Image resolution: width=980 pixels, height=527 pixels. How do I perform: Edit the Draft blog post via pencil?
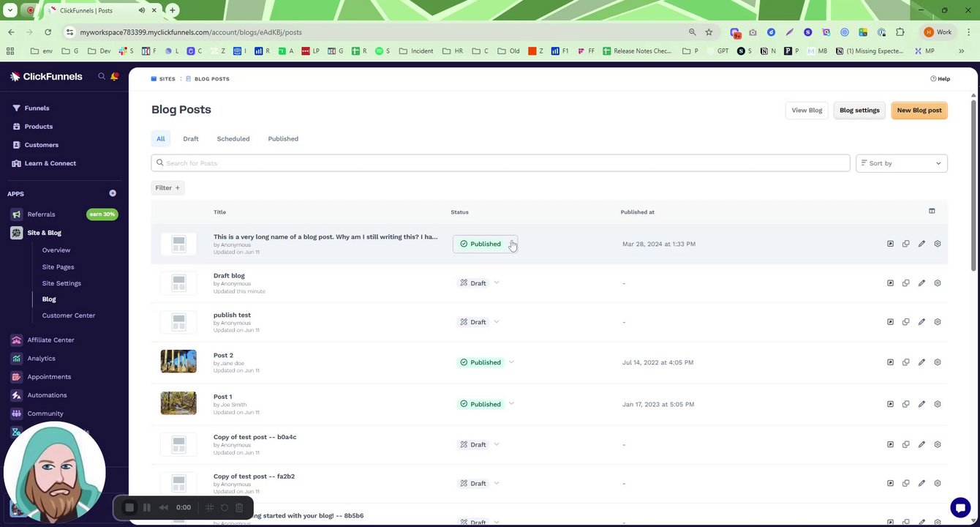(x=921, y=283)
